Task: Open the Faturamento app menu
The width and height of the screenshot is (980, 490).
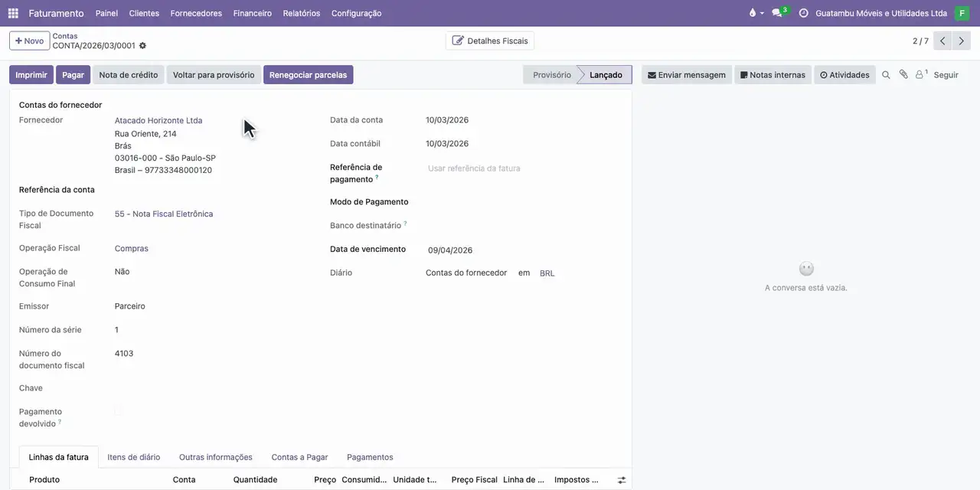Action: click(x=56, y=13)
